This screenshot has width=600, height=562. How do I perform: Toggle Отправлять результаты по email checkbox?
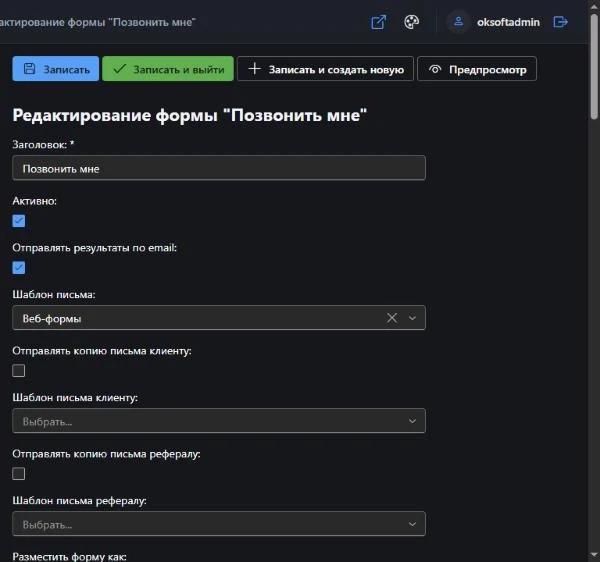pyautogui.click(x=19, y=267)
